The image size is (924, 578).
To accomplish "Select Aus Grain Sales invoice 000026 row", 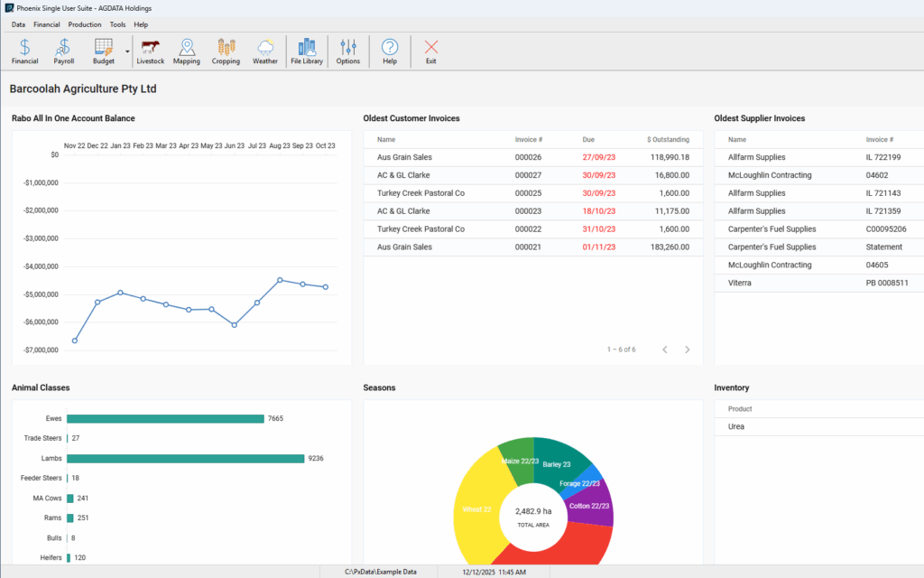I will pyautogui.click(x=533, y=157).
